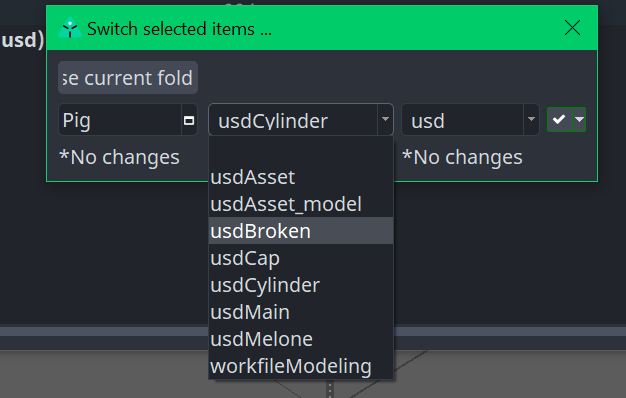The width and height of the screenshot is (626, 398).
Task: Click the checkmark accept switch button
Action: click(559, 119)
